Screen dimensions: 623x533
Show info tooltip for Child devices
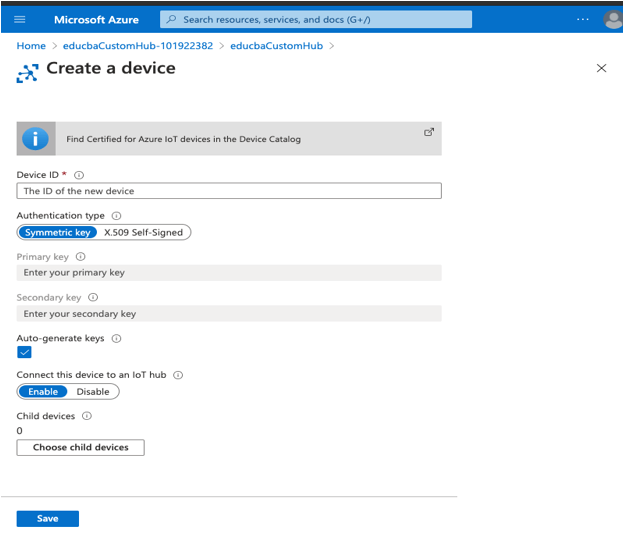tap(87, 416)
